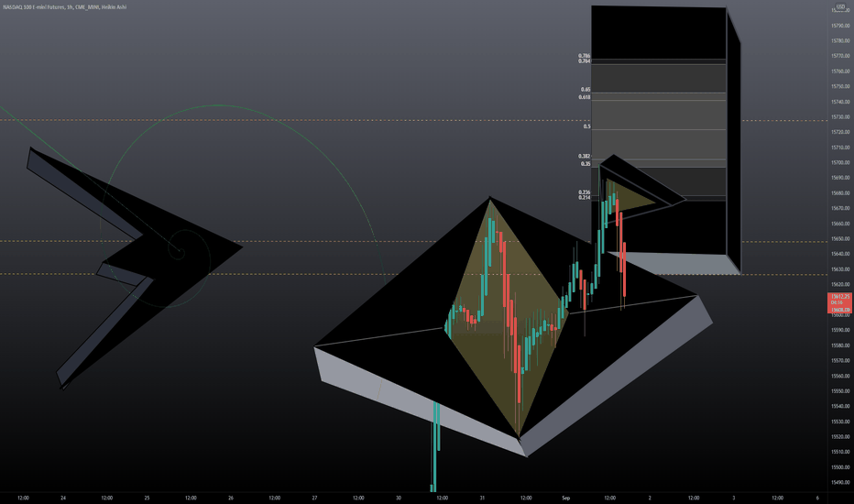Click the 15790.00 price axis label
Viewport: 854px width, 504px height.
pyautogui.click(x=840, y=26)
